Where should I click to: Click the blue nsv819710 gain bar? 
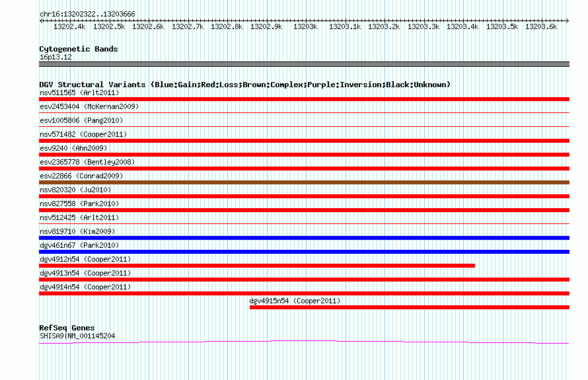coord(304,238)
